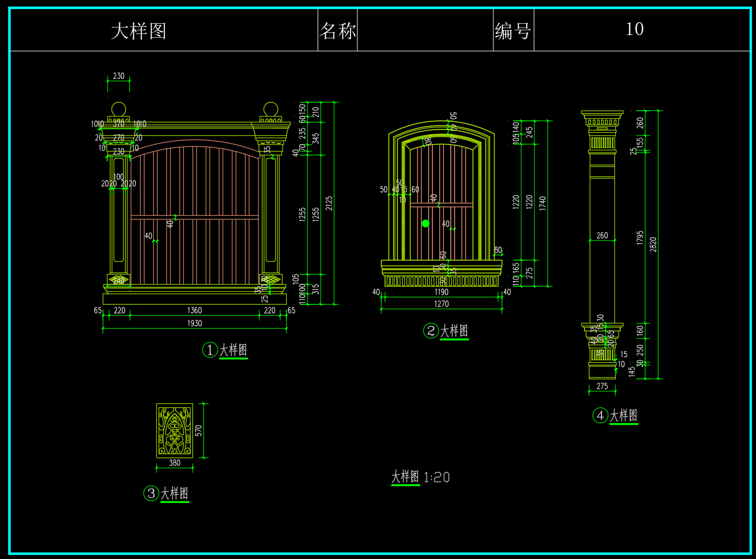756x559 pixels.
Task: Select the ornamental carved panel drawing
Action: pos(174,431)
